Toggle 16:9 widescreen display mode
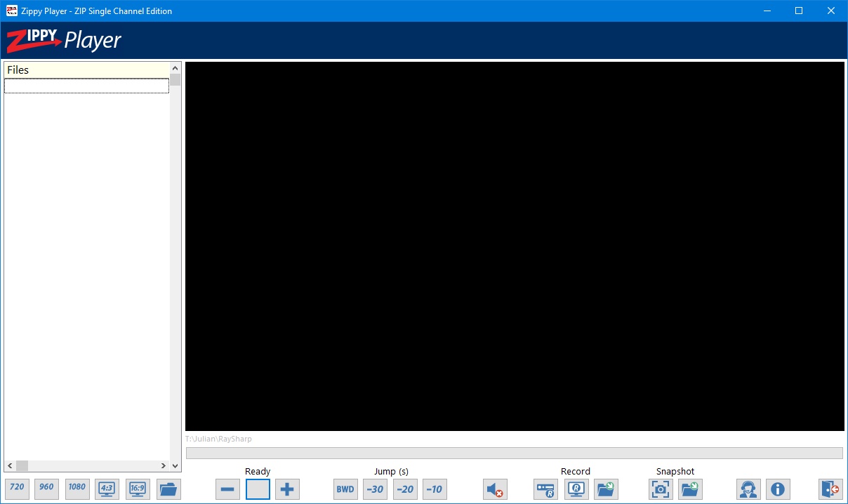848x504 pixels. coord(137,489)
